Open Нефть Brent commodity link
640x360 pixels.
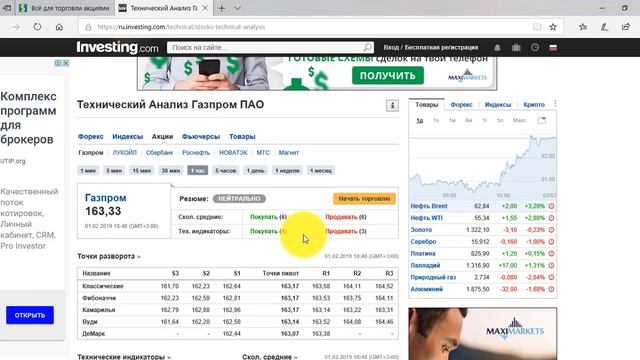tap(429, 206)
